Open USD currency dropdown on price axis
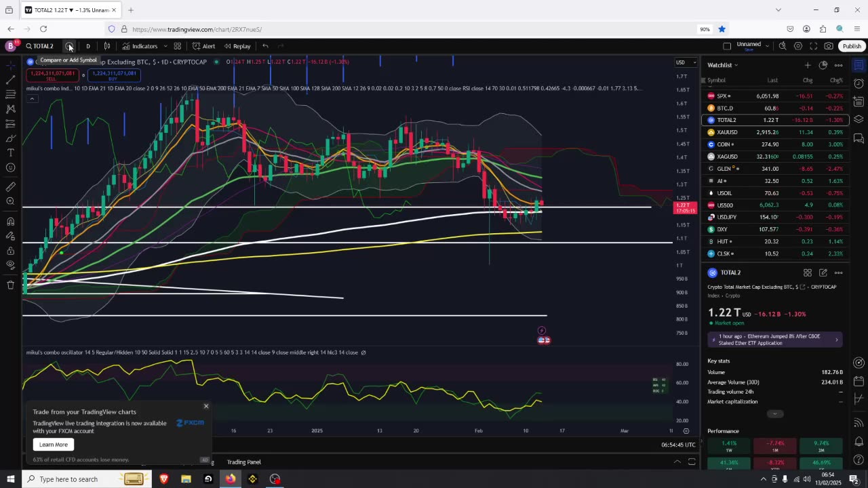Viewport: 868px width, 488px height. point(686,62)
